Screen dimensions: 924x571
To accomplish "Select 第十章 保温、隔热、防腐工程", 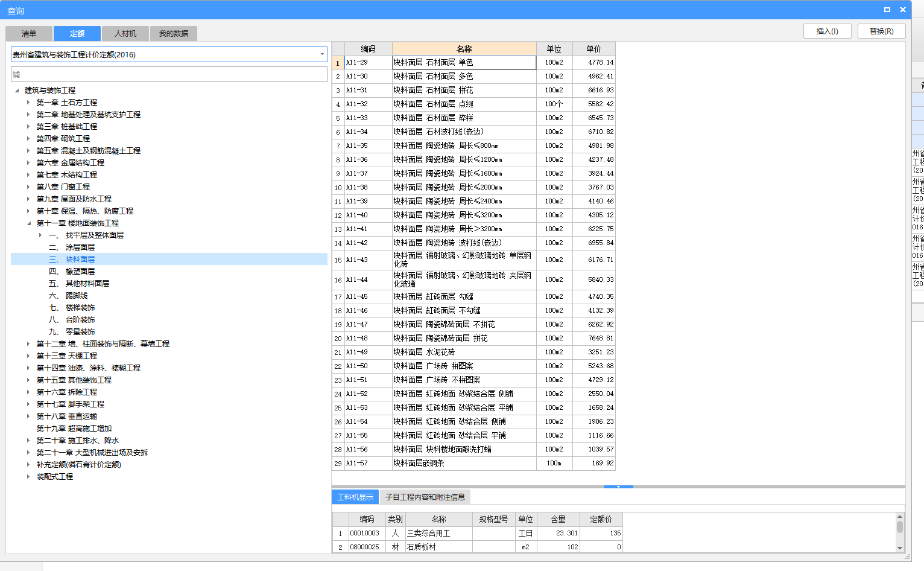I will [x=85, y=211].
